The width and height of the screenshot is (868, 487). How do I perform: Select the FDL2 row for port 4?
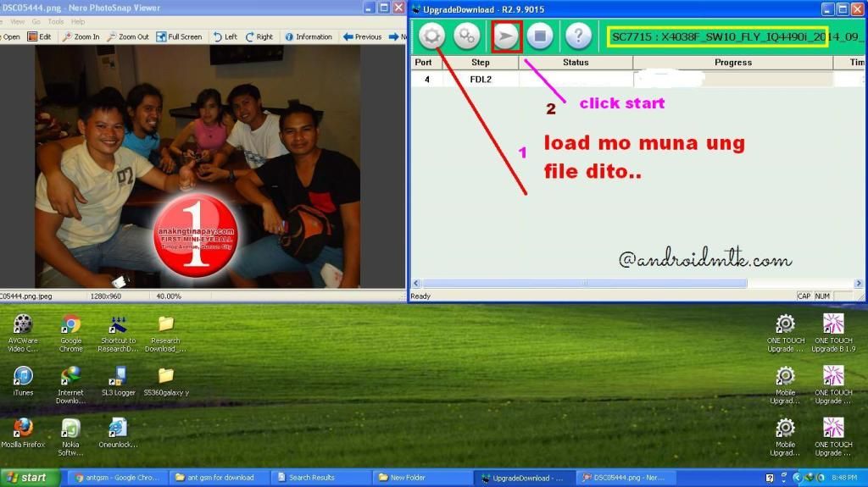(x=481, y=79)
